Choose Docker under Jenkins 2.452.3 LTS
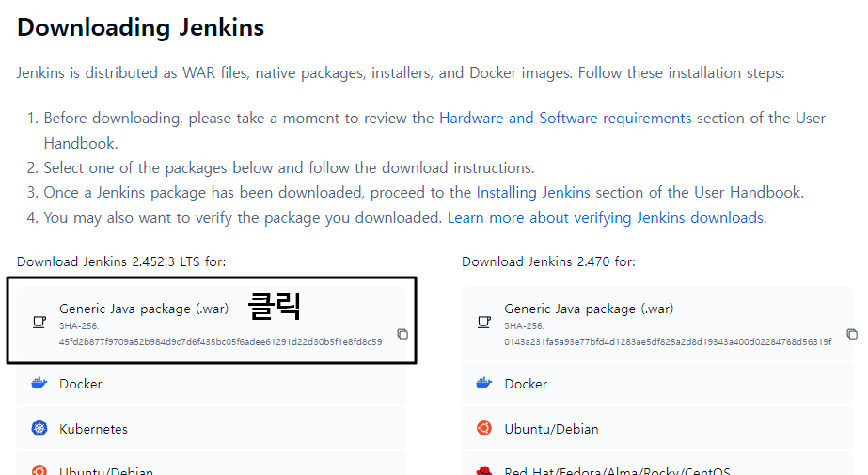Screen dimensions: 868x475 (212, 384)
